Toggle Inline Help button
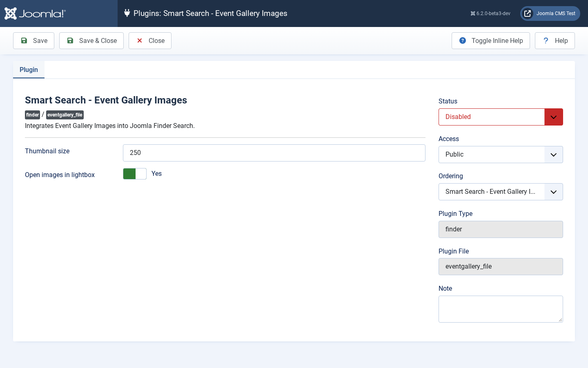The width and height of the screenshot is (588, 368). pos(491,40)
